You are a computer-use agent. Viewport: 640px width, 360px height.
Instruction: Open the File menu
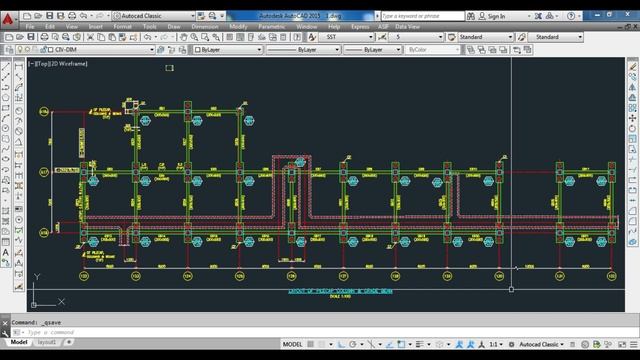pyautogui.click(x=30, y=27)
